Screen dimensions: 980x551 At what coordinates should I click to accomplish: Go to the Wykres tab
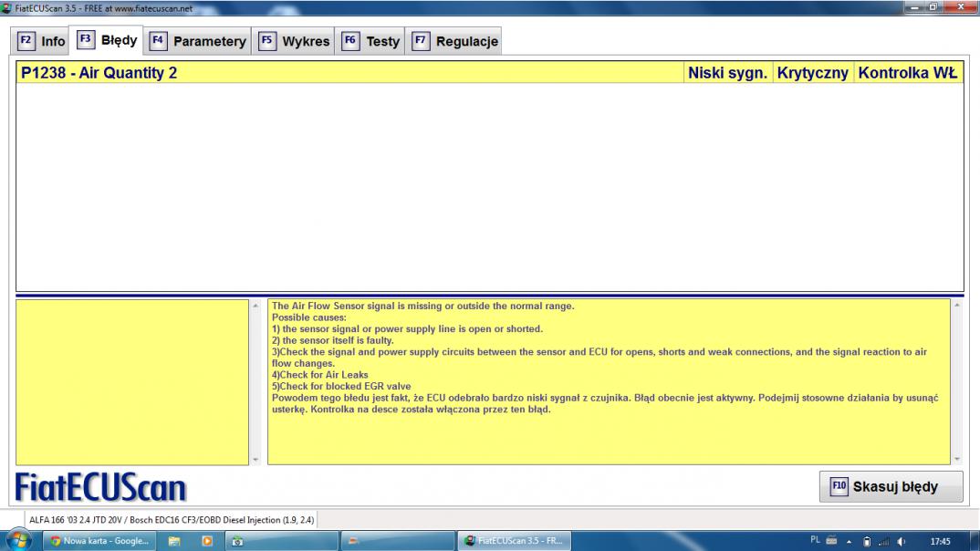(294, 41)
